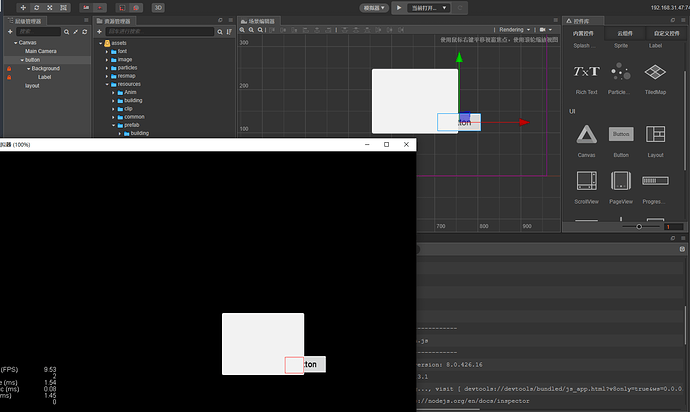Viewport: 690px width, 412px height.
Task: Unlock the Label node lock icon
Action: [9, 77]
